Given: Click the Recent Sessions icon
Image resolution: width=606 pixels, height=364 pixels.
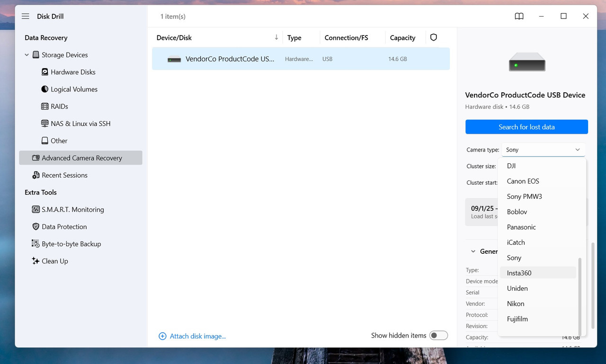Looking at the screenshot, I should (36, 175).
